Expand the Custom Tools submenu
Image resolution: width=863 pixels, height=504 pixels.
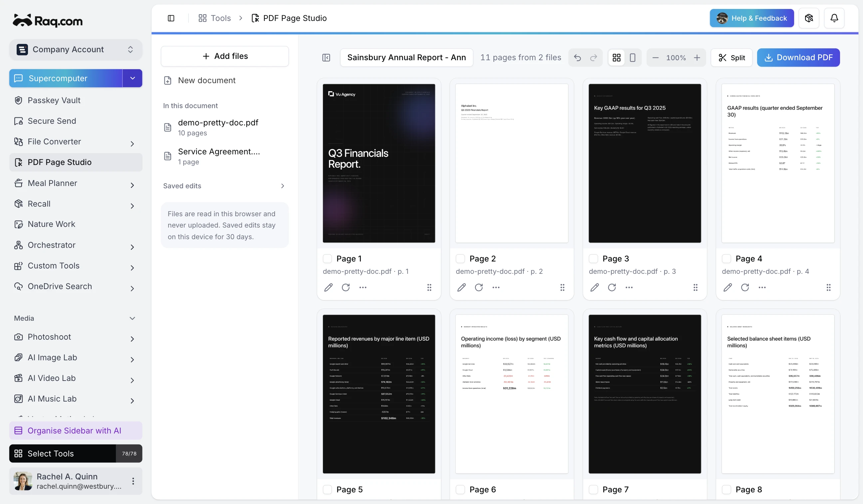click(x=132, y=267)
